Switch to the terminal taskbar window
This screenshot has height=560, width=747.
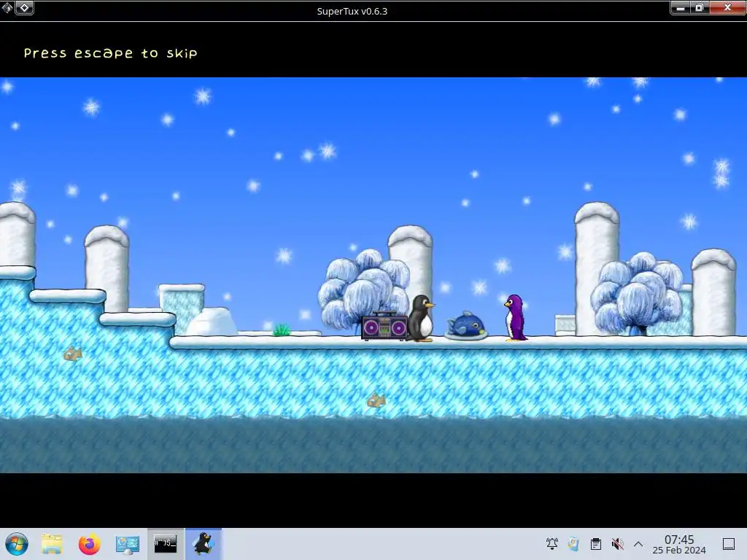coord(166,544)
